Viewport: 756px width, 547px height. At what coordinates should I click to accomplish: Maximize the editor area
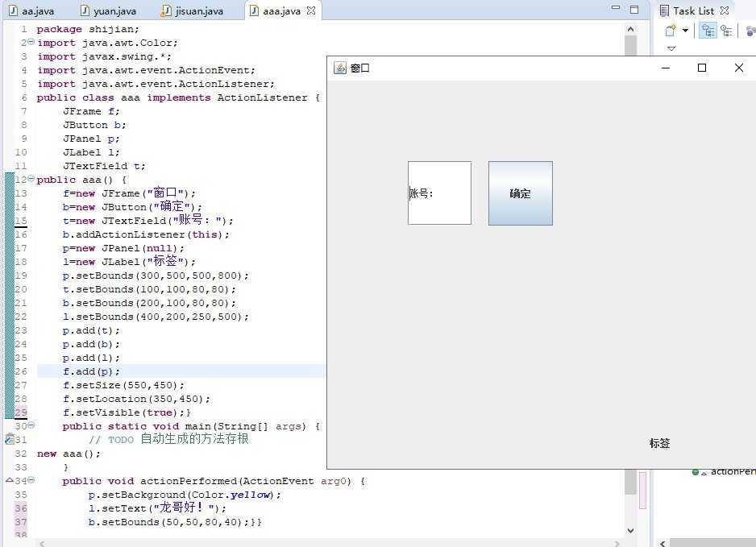tap(634, 10)
